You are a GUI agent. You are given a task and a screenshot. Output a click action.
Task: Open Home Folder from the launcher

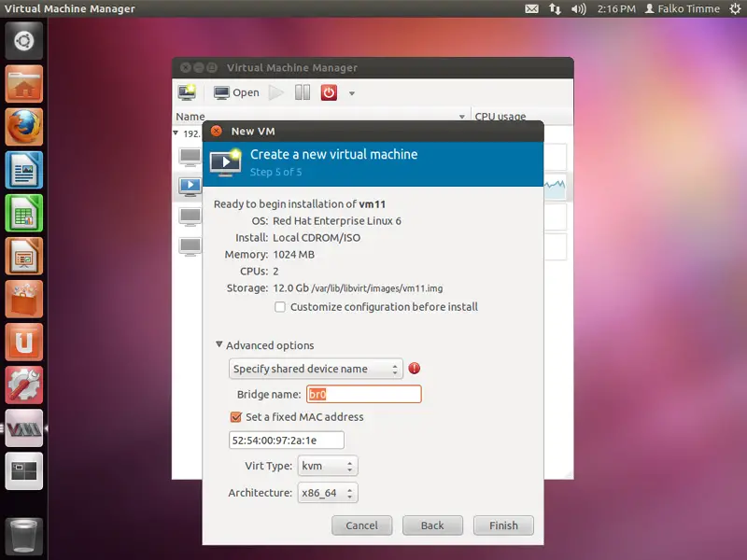(24, 84)
